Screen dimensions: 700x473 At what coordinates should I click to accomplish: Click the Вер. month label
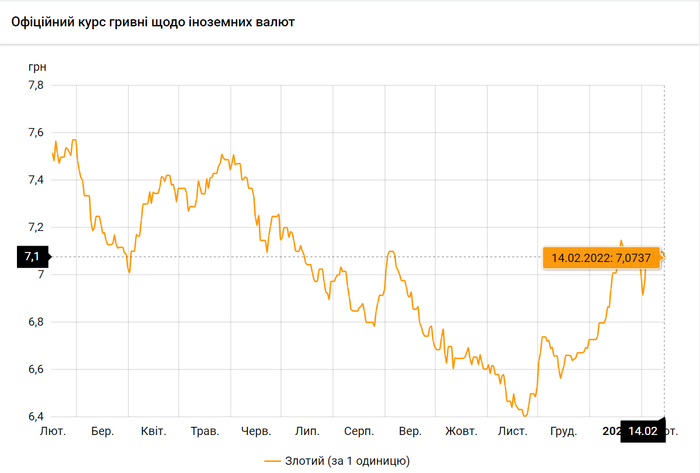pos(410,432)
